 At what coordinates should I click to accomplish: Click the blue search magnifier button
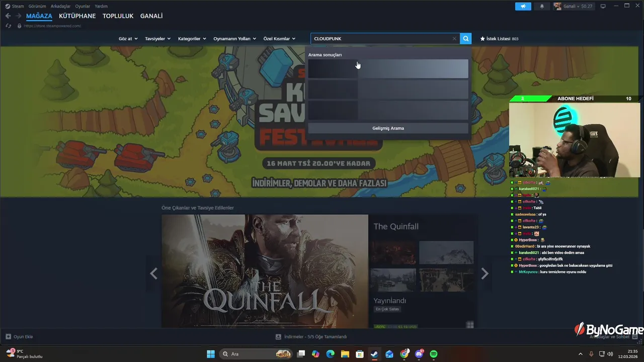[466, 39]
